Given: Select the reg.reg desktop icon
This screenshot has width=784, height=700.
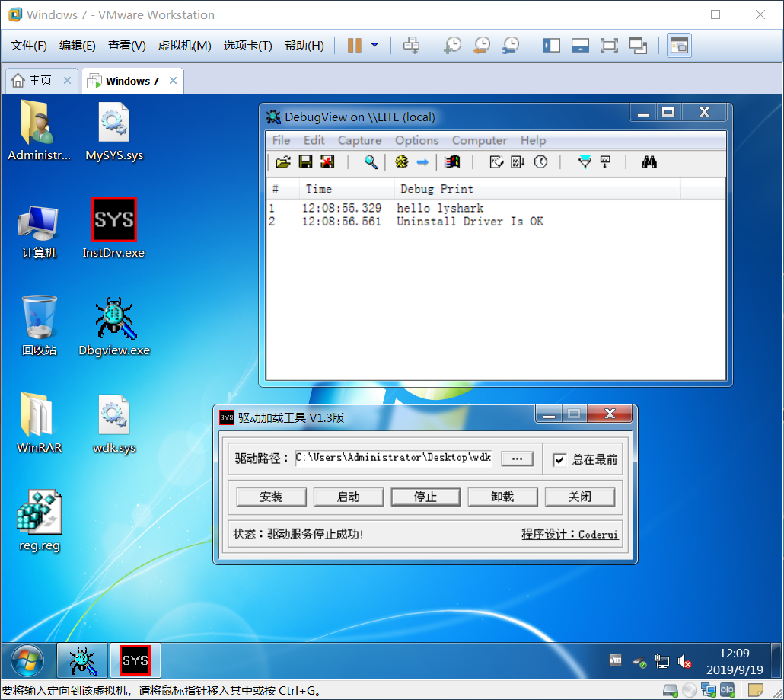Looking at the screenshot, I should pos(40,521).
